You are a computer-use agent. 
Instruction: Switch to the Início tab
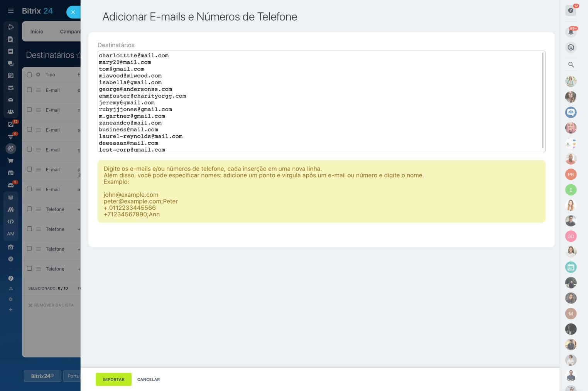tap(37, 32)
